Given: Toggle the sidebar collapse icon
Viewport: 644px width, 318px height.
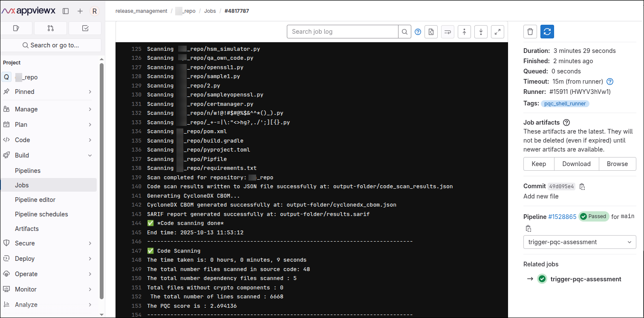Looking at the screenshot, I should click(66, 11).
